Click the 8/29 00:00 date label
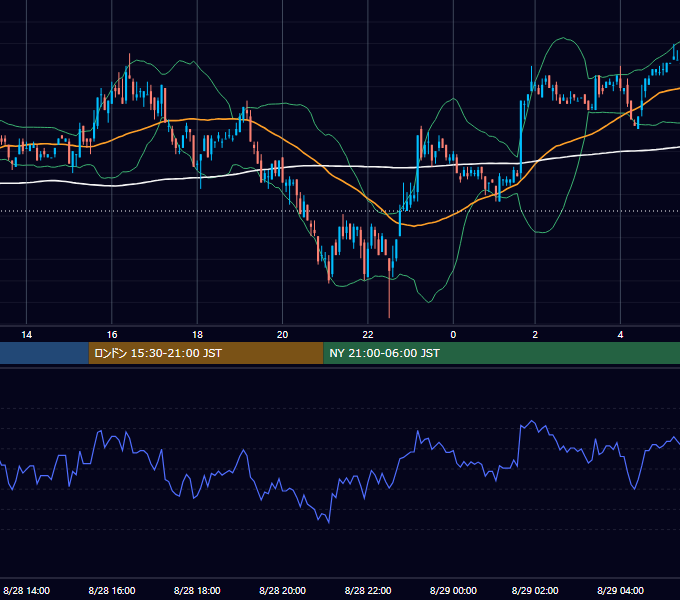This screenshot has width=680, height=600. tap(453, 590)
